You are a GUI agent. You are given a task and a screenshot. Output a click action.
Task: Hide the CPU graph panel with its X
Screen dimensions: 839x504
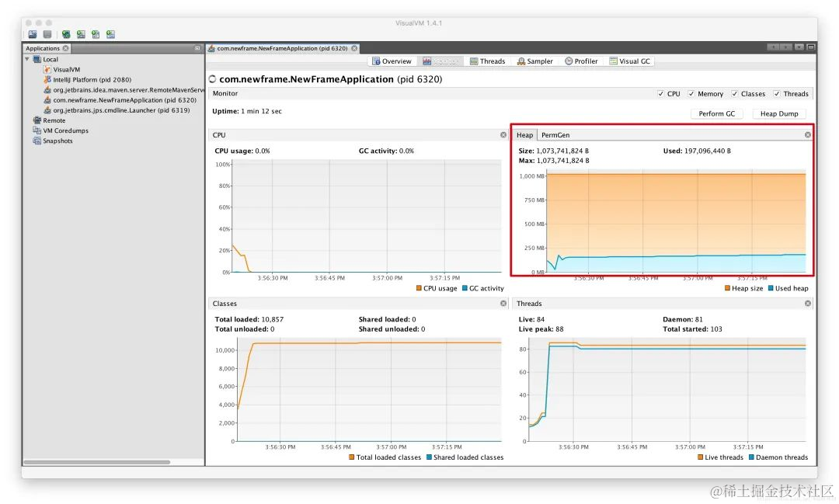coord(503,135)
